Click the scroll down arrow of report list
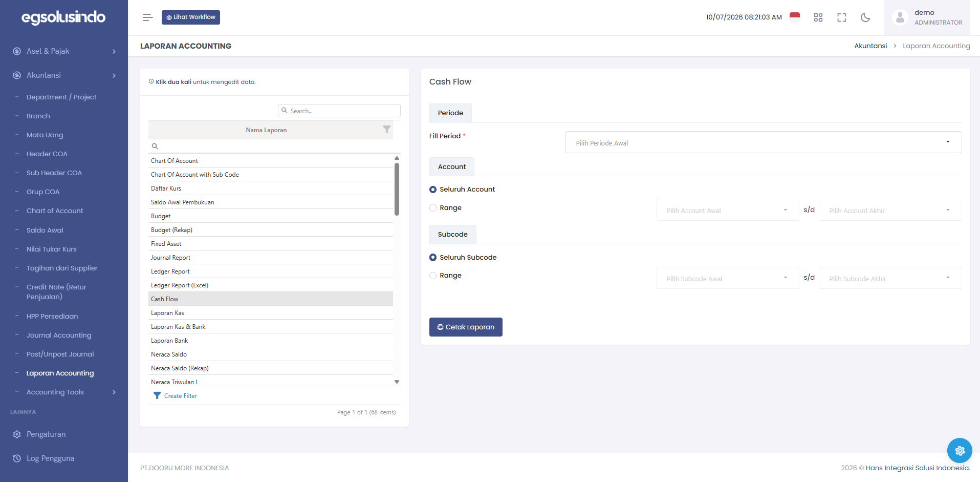This screenshot has height=482, width=980. 397,382
